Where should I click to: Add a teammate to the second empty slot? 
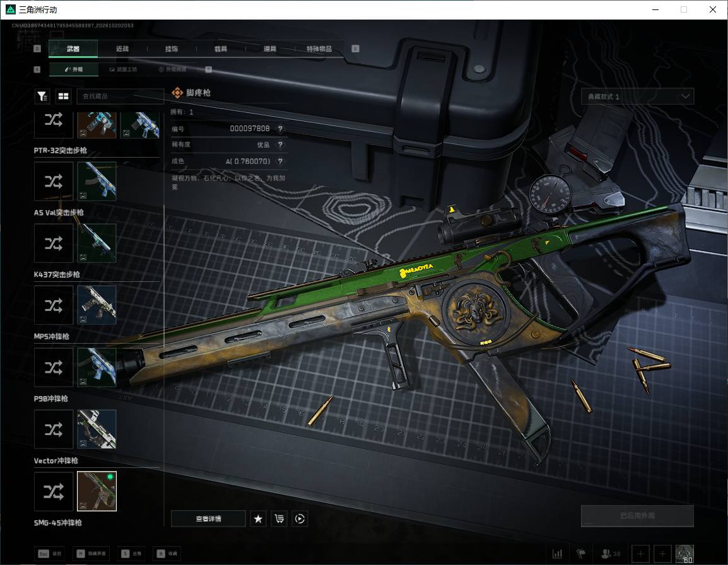click(x=662, y=554)
